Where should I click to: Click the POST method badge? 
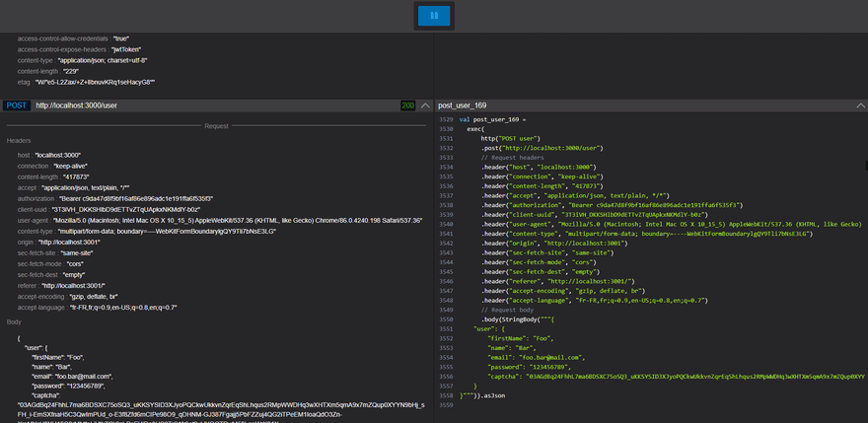[17, 106]
